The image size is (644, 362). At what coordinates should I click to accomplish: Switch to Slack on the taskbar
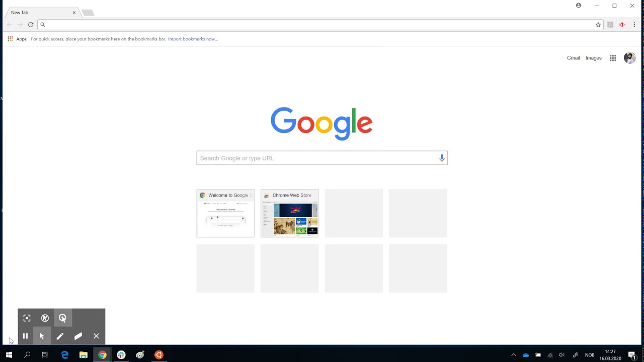(x=121, y=355)
